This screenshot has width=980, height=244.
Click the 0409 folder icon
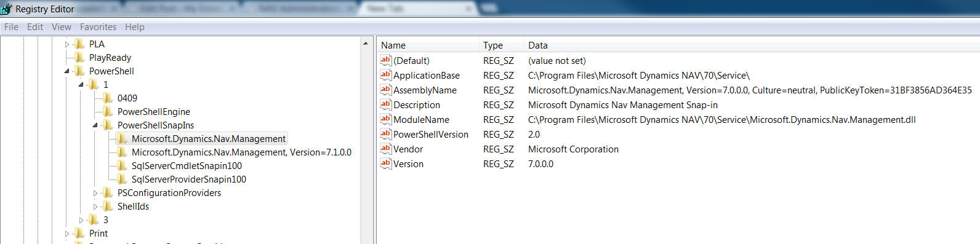tap(108, 98)
